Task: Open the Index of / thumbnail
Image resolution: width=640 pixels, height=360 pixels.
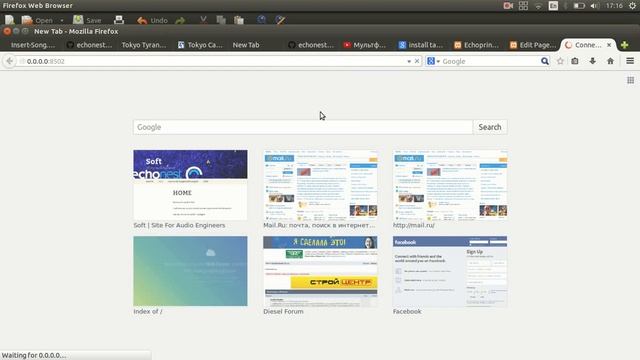Action: click(x=190, y=271)
